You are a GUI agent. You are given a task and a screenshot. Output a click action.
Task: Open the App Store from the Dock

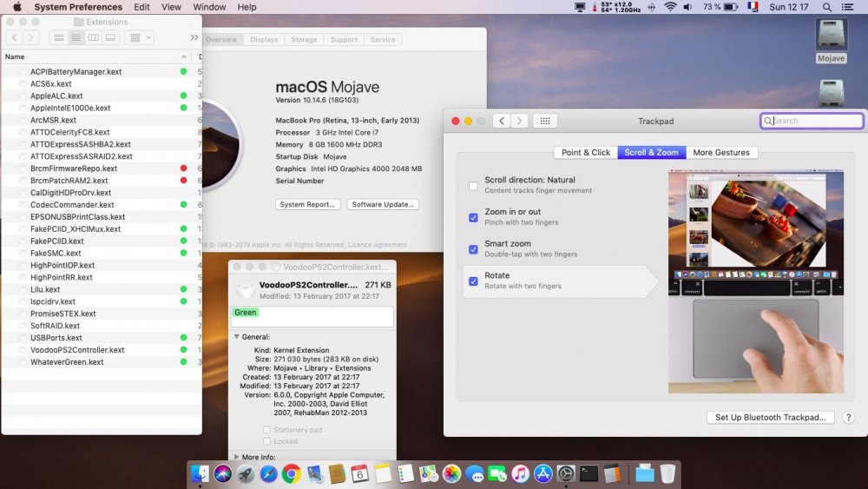coord(542,473)
